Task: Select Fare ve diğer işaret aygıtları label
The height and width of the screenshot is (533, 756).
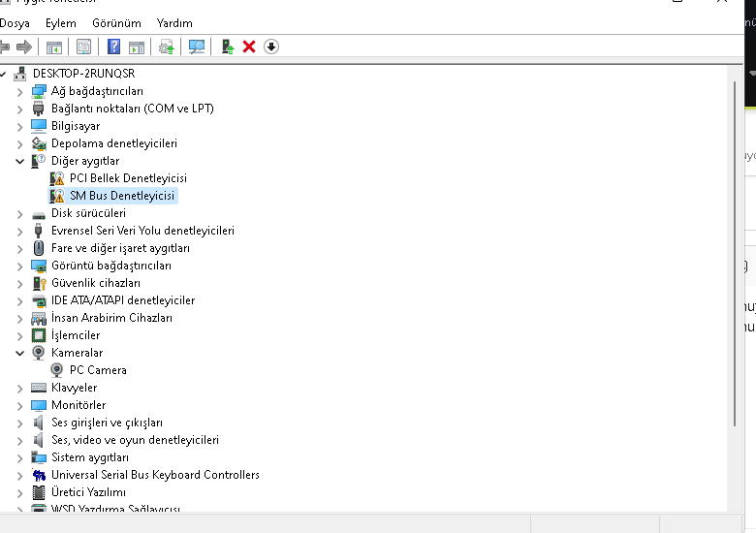Action: point(120,248)
